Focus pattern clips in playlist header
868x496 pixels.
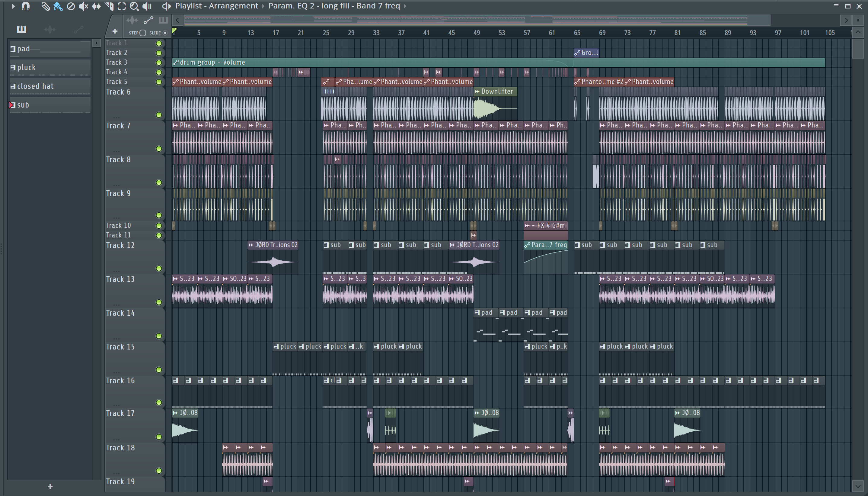pyautogui.click(x=163, y=20)
